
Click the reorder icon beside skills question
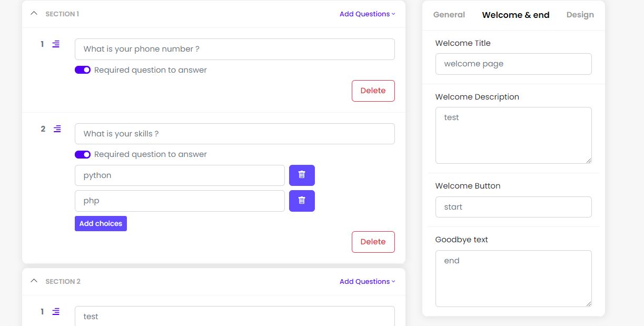click(x=57, y=129)
